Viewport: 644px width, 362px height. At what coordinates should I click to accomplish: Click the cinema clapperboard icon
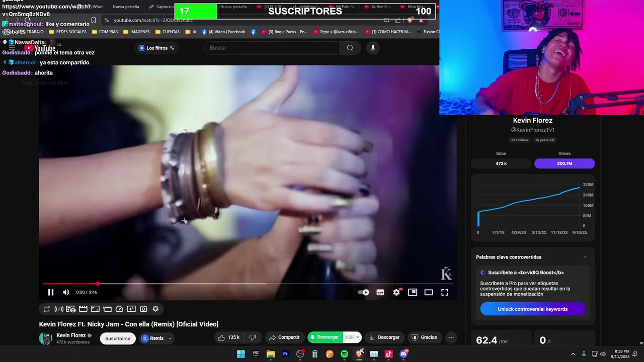coord(83,309)
